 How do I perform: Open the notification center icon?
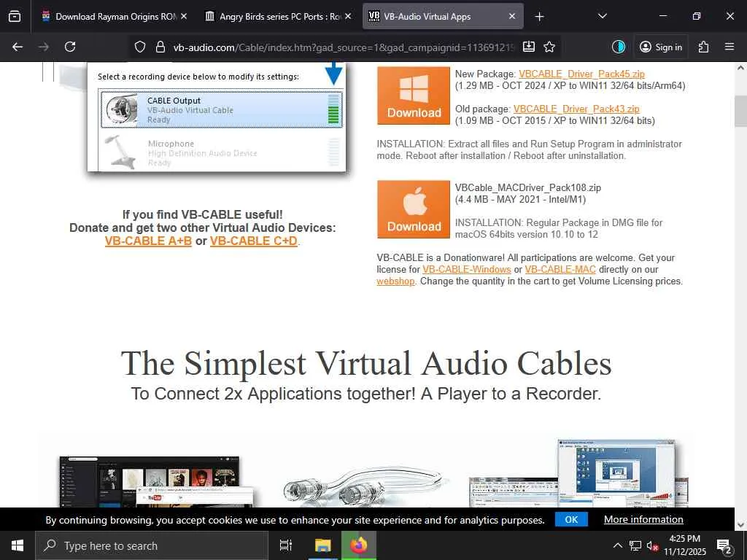click(724, 546)
